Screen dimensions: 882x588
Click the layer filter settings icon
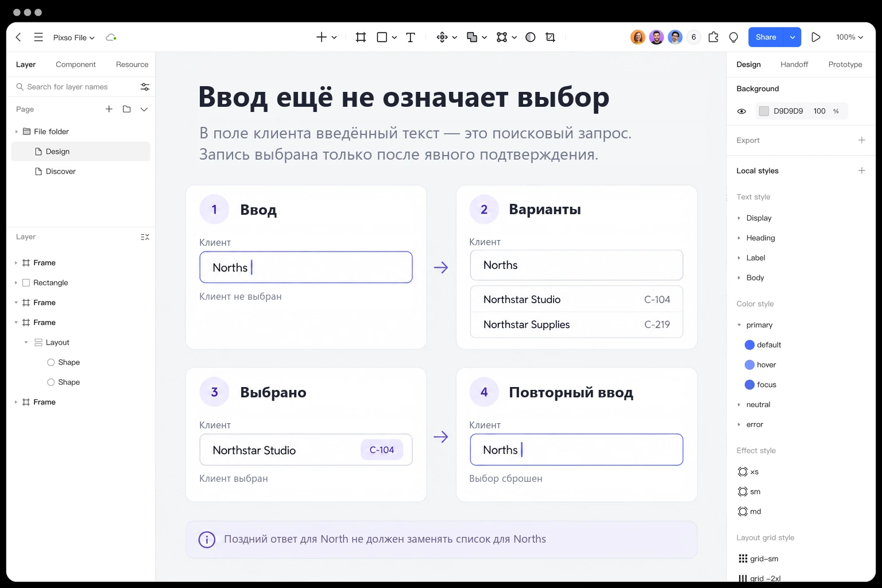point(145,87)
